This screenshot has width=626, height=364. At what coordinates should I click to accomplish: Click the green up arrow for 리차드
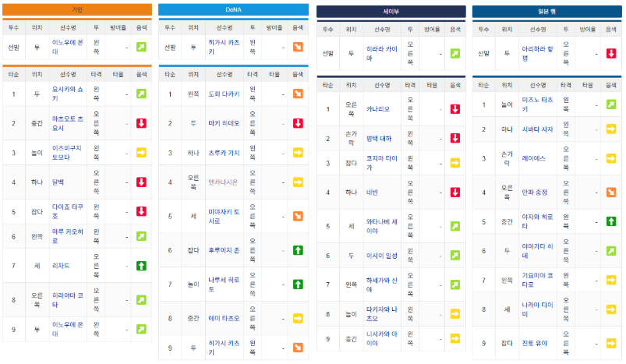[141, 266]
